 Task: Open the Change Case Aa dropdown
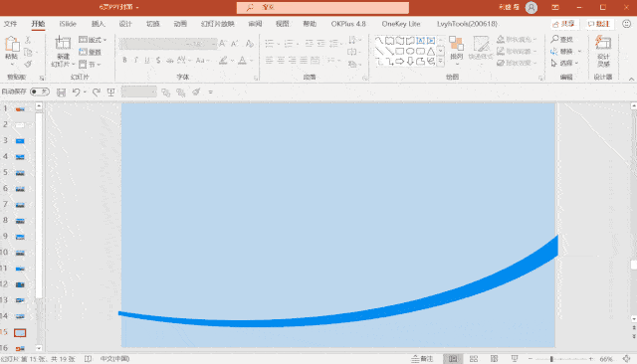pos(202,61)
